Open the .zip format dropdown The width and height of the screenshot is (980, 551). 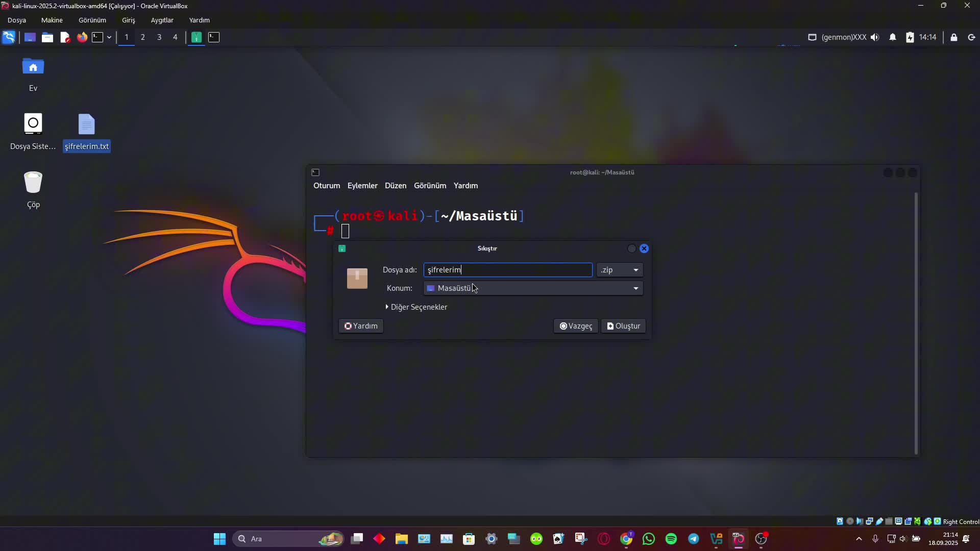[x=620, y=270]
